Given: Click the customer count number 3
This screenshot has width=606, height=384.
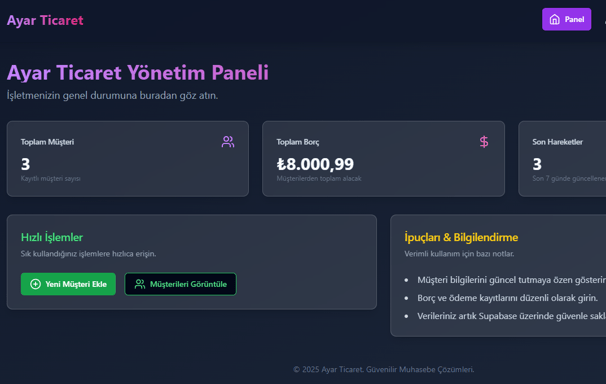Looking at the screenshot, I should pyautogui.click(x=26, y=164).
